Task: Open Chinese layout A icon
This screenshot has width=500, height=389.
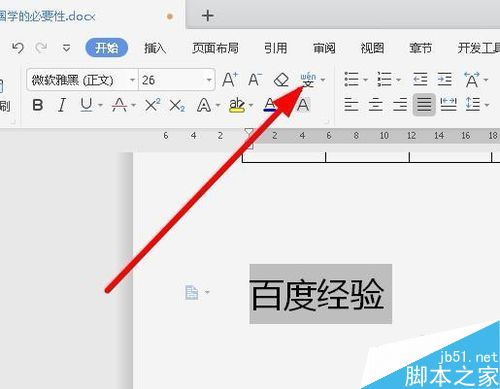Action: coord(472,80)
